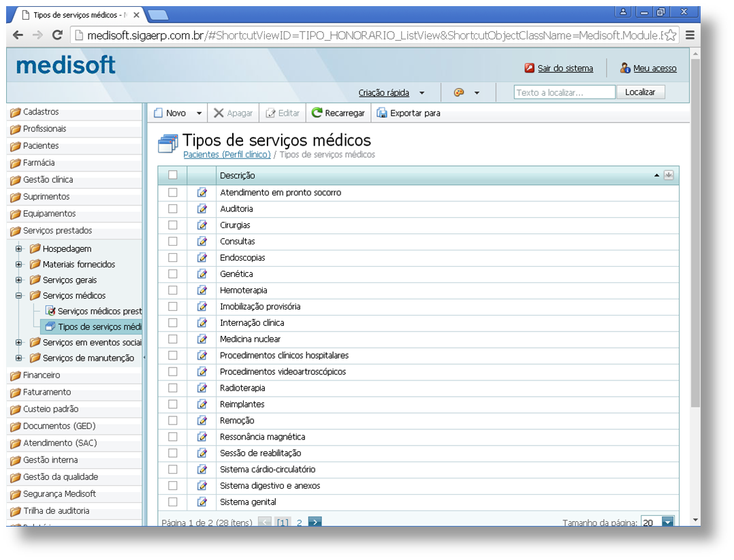
Task: Click edit icon for Atendimento em pronto socorro
Action: point(202,193)
